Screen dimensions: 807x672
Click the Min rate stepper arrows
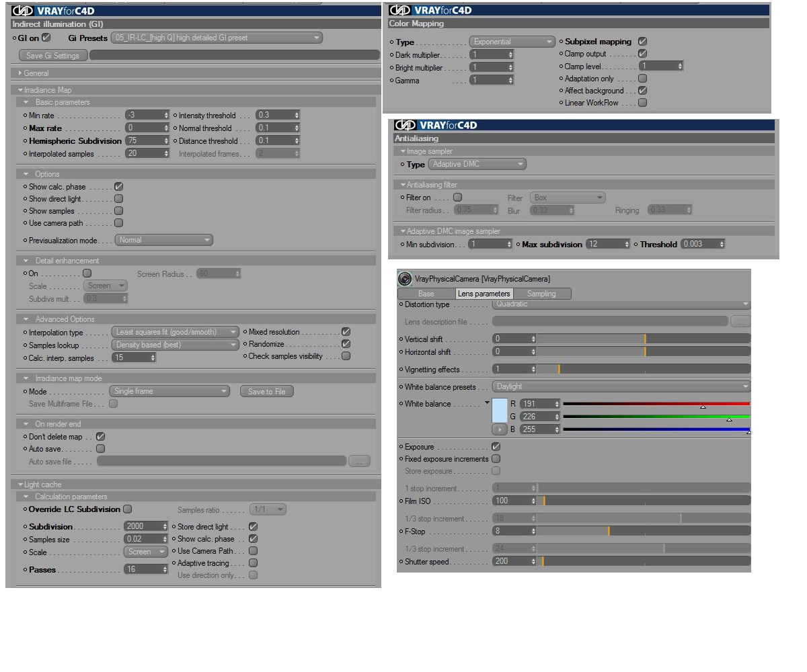point(167,116)
